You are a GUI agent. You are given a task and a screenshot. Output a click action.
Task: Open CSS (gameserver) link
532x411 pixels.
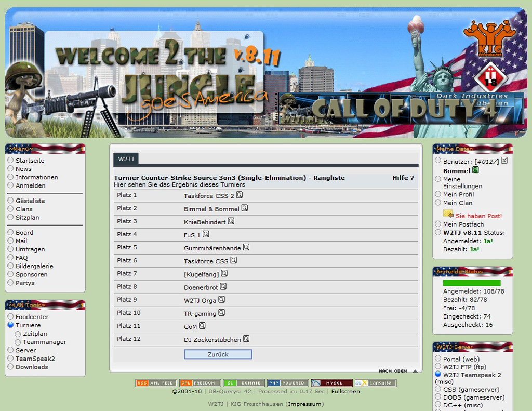pos(471,389)
